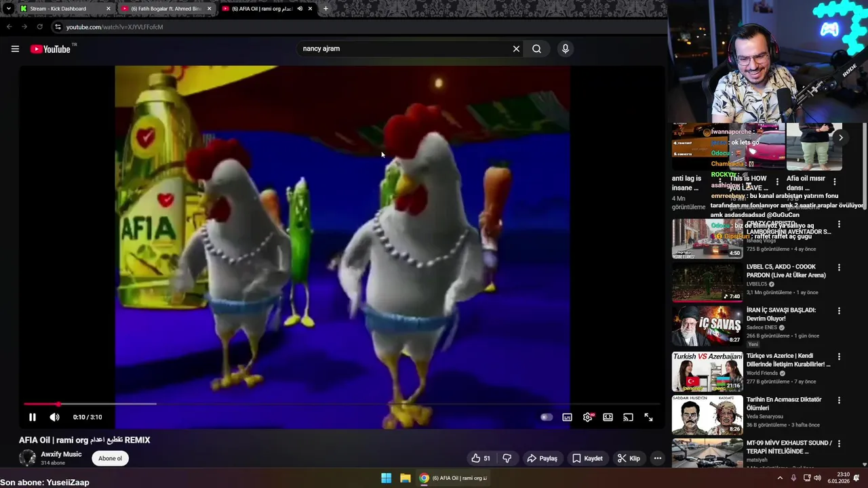Mute audio on AFIA Oil tab
Viewport: 868px width, 488px height.
(x=300, y=9)
